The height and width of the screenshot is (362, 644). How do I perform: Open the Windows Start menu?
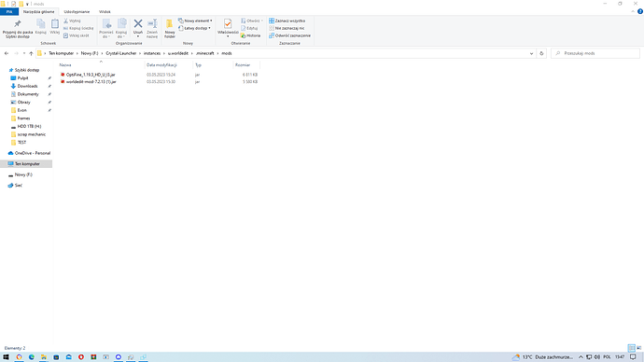(x=6, y=357)
